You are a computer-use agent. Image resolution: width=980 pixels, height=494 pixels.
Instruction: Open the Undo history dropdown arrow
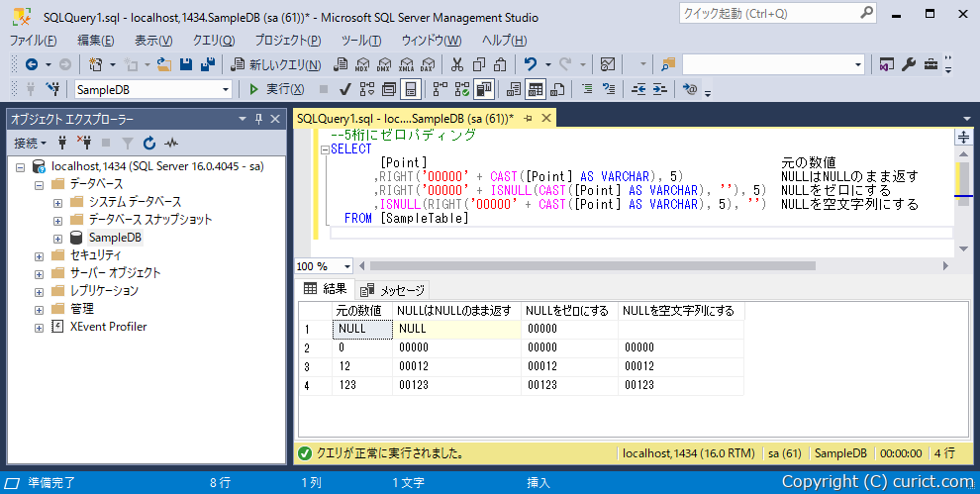[548, 64]
